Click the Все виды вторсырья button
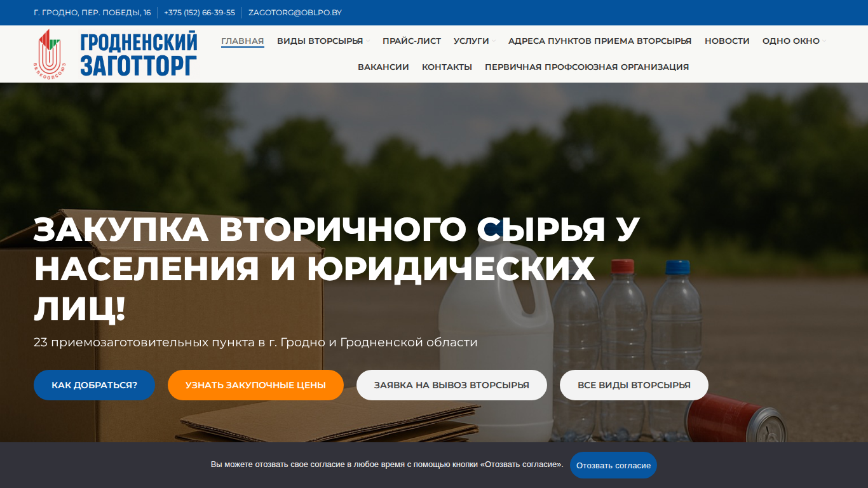The image size is (868, 488). (634, 385)
